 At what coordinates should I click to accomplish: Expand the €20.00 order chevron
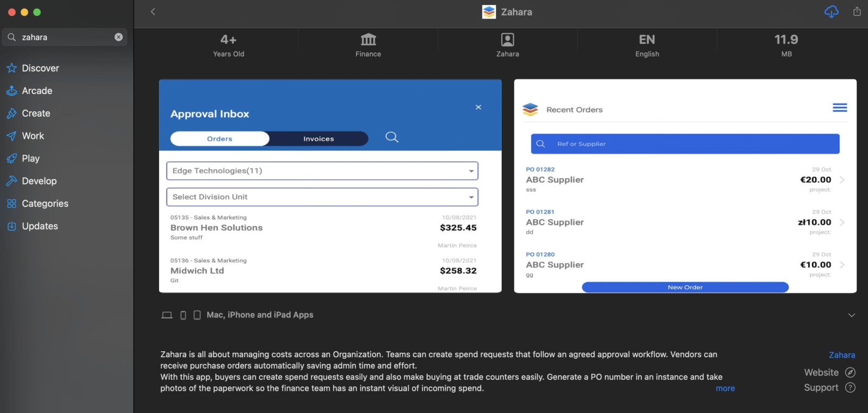tap(842, 180)
